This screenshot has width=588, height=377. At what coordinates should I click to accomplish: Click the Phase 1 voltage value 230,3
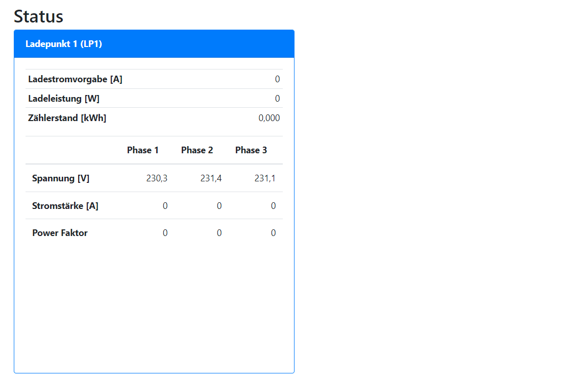pyautogui.click(x=157, y=178)
